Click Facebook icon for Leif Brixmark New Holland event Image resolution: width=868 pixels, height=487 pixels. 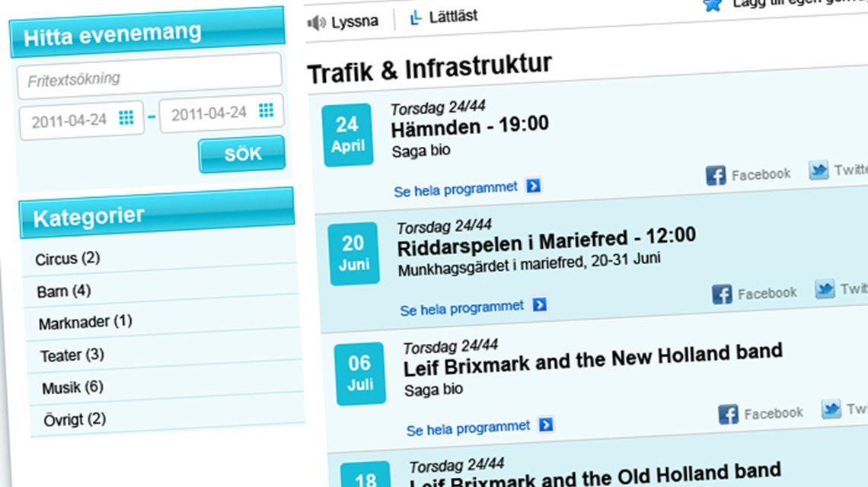point(729,415)
